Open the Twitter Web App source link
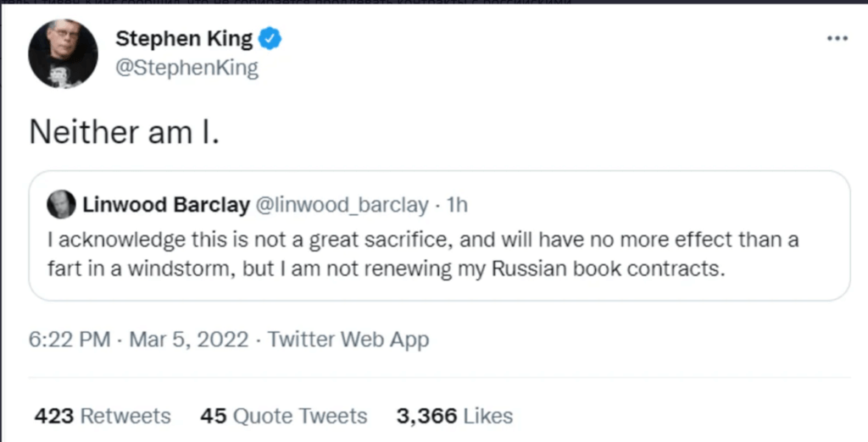This screenshot has height=442, width=868. [x=348, y=340]
